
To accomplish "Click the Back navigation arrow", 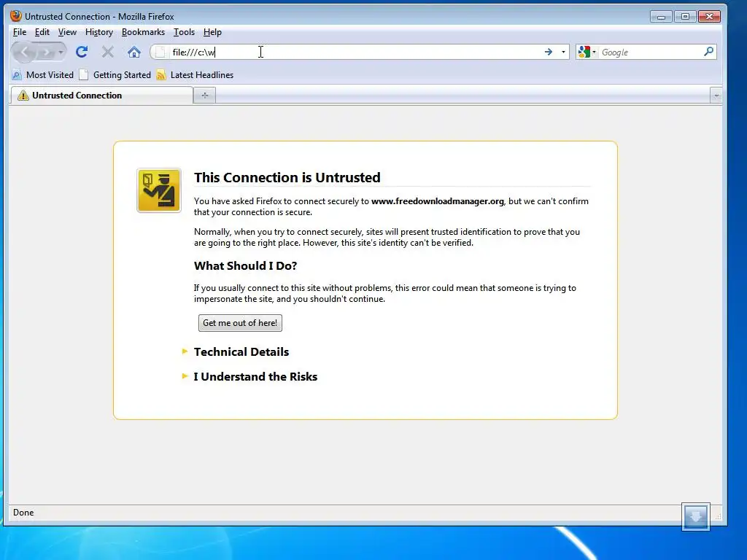I will point(25,52).
